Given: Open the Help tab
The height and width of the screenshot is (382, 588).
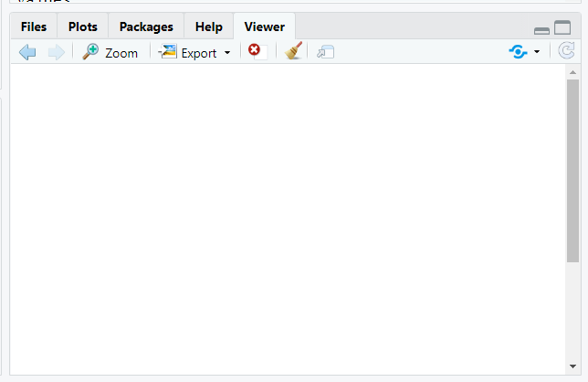Looking at the screenshot, I should [209, 27].
